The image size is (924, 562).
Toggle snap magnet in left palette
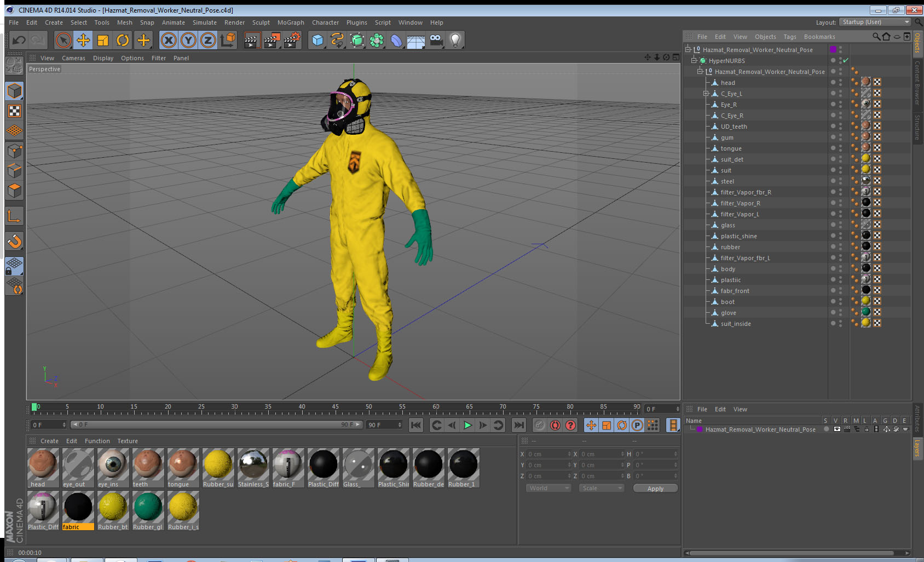pos(14,241)
